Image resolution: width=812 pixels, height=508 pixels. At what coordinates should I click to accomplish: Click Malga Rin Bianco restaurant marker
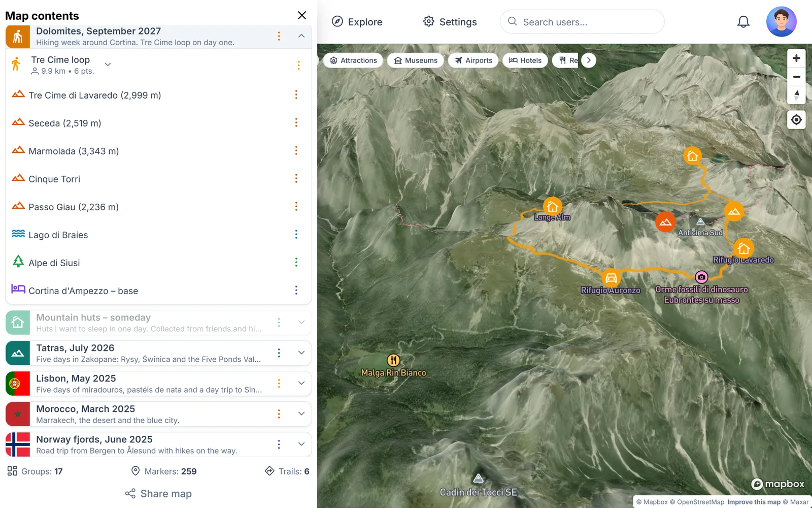pos(393,360)
